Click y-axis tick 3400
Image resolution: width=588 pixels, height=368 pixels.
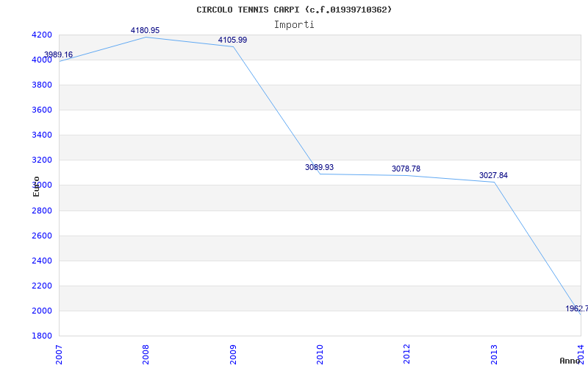(x=42, y=135)
